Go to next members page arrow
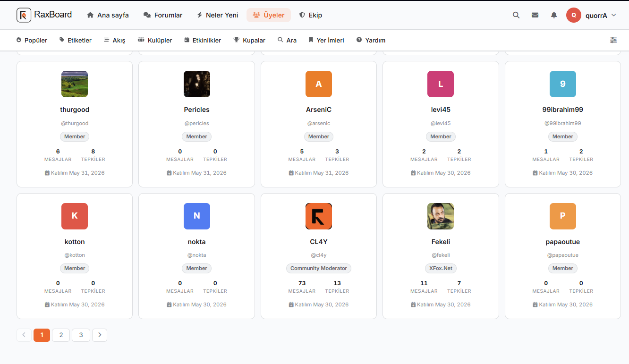629x364 pixels. [x=100, y=335]
